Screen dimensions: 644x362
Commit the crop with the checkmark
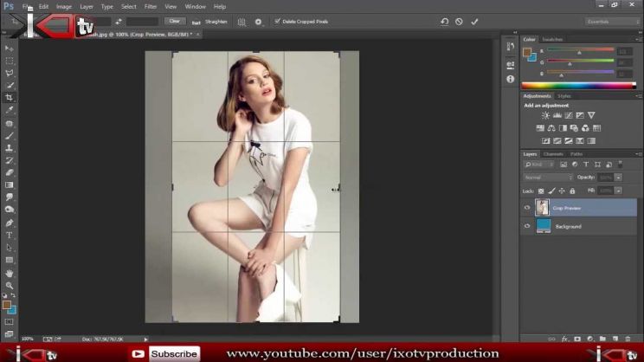tap(474, 22)
